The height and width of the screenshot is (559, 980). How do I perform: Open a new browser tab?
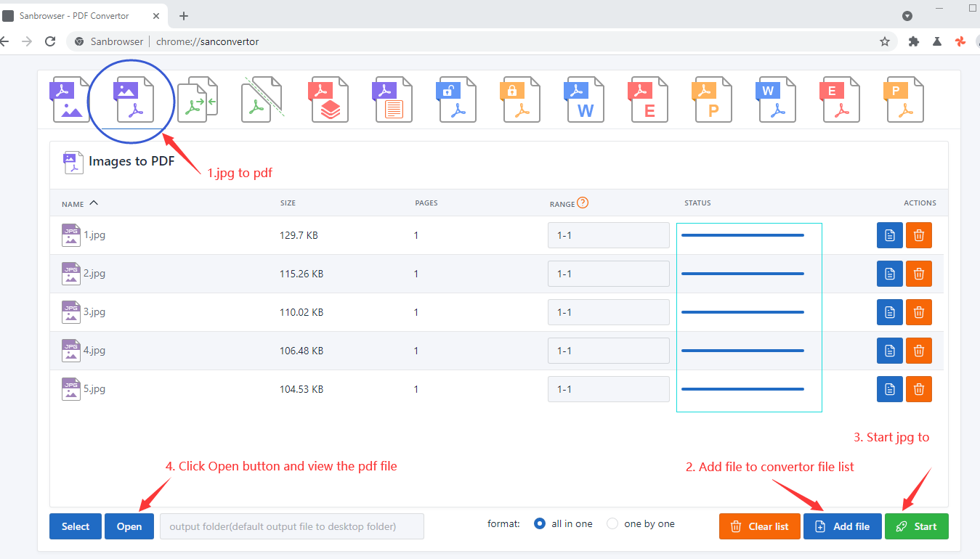pos(183,15)
